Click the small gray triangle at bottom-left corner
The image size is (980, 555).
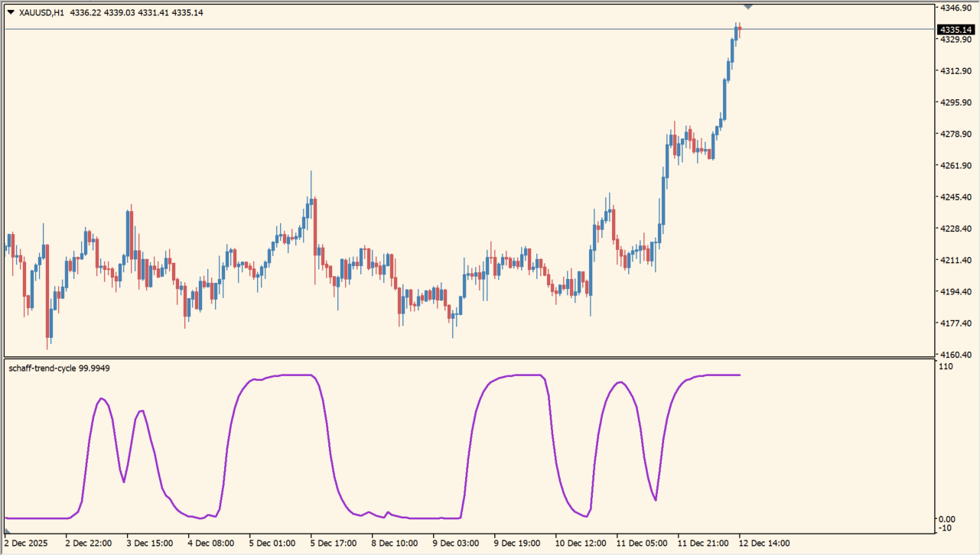(8, 530)
